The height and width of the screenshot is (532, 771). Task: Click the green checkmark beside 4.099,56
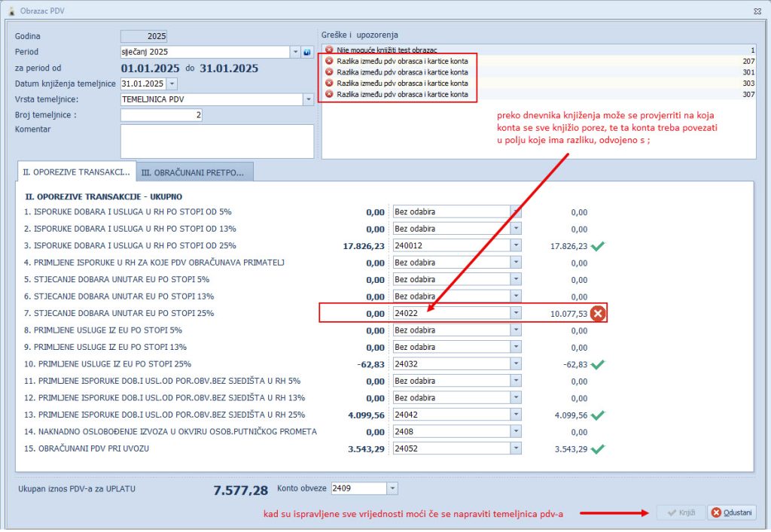pos(599,415)
